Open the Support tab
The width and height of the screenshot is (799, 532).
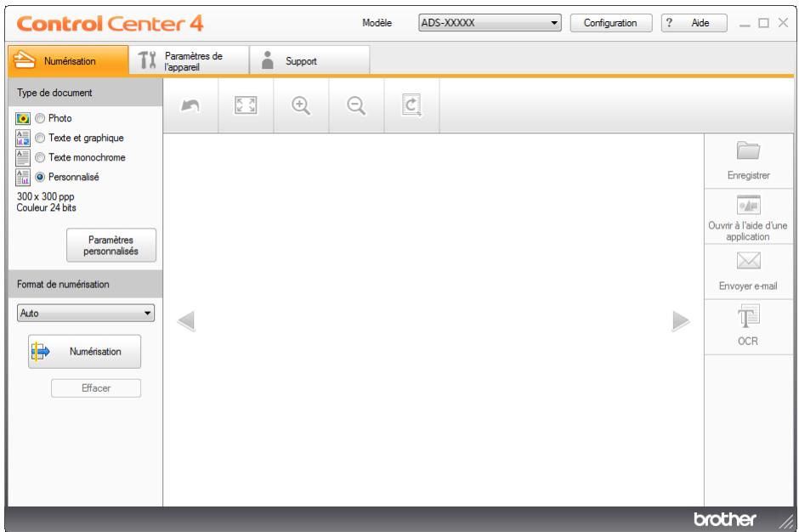pyautogui.click(x=309, y=60)
